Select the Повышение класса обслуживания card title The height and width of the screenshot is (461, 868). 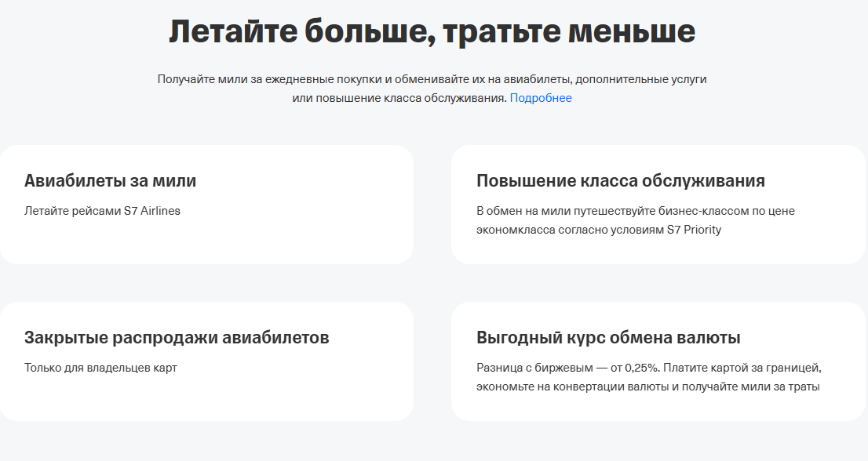pyautogui.click(x=620, y=181)
